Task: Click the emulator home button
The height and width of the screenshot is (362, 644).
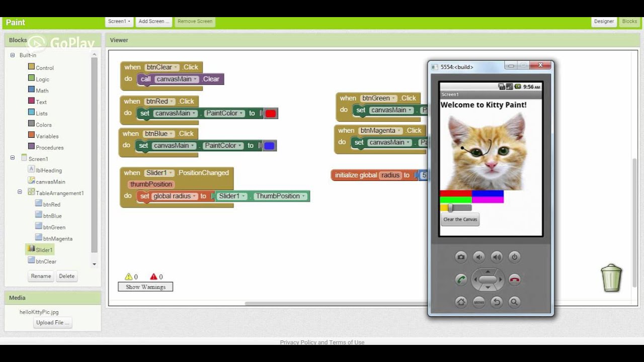Action: click(x=461, y=302)
